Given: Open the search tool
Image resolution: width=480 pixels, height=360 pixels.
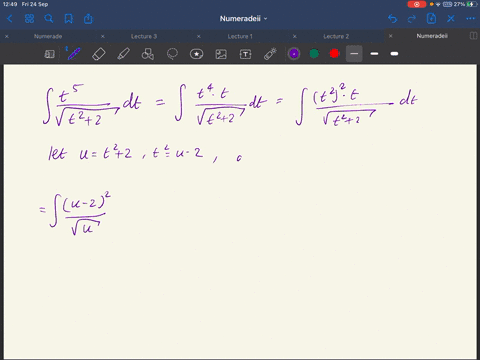Looking at the screenshot, I should coord(49,19).
